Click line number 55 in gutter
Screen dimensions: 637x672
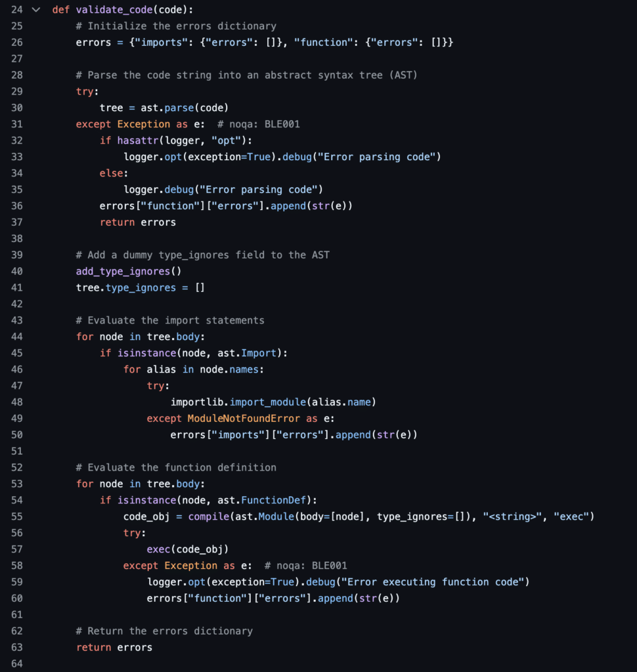coord(16,516)
